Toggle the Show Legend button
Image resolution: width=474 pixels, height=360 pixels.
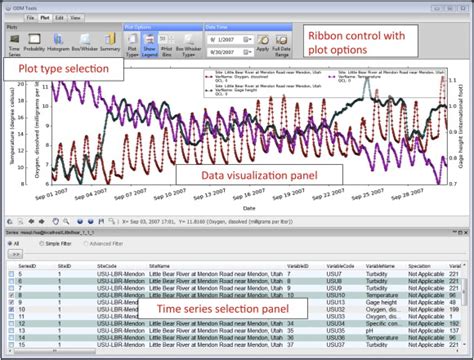(x=149, y=45)
